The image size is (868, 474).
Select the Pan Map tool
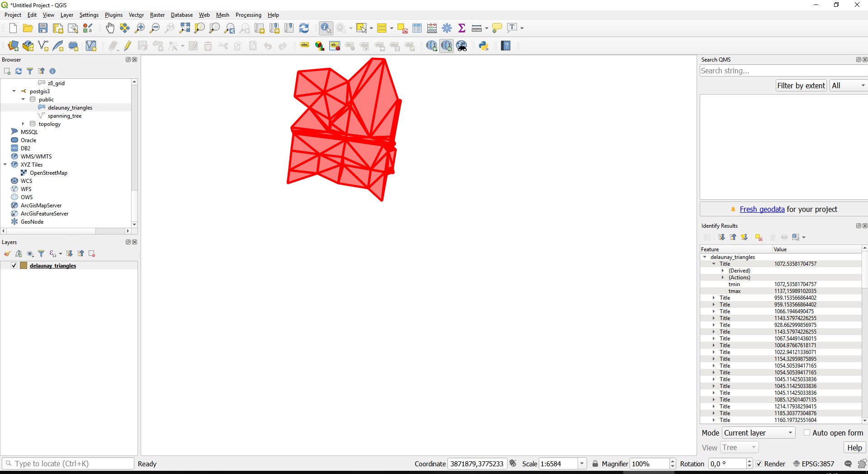point(109,28)
